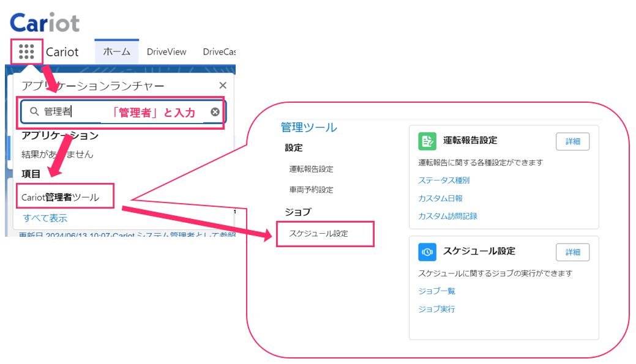The height and width of the screenshot is (364, 636).
Task: Open the ステータス種別 link
Action: click(x=444, y=180)
